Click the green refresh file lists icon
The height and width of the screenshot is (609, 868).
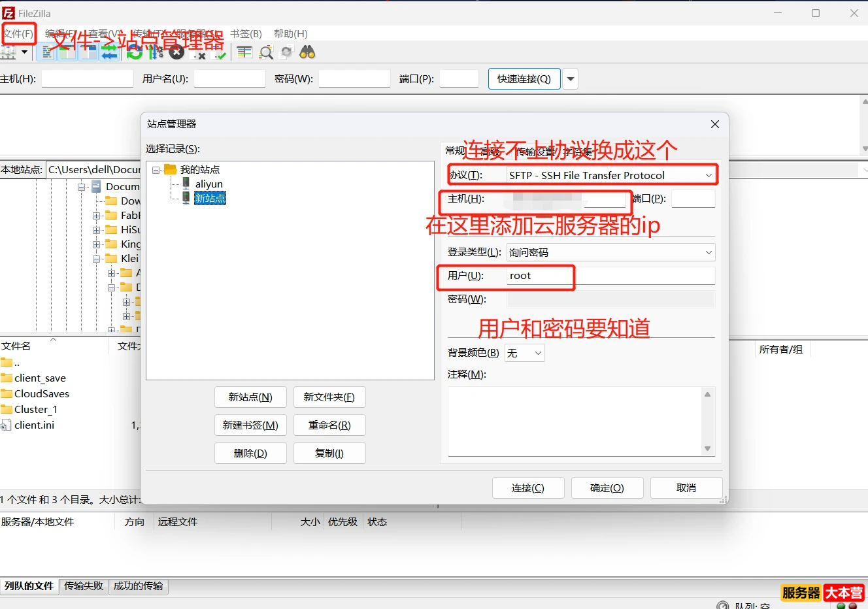pyautogui.click(x=135, y=52)
